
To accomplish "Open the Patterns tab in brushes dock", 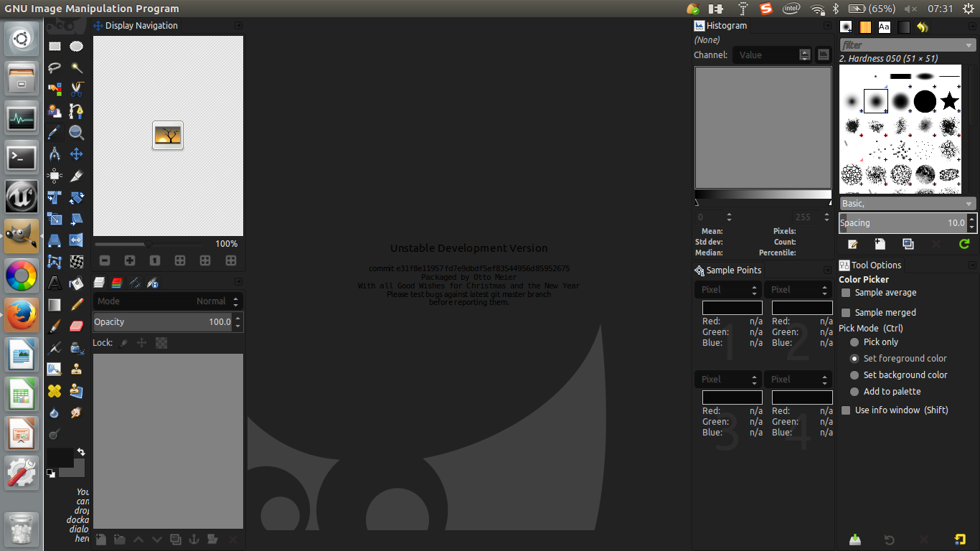I will [865, 27].
